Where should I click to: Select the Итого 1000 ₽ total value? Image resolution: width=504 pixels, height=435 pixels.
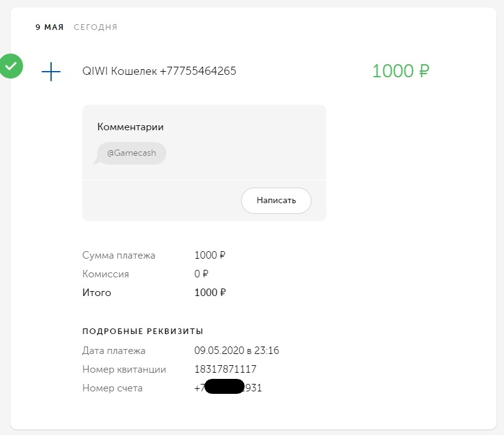[x=210, y=292]
